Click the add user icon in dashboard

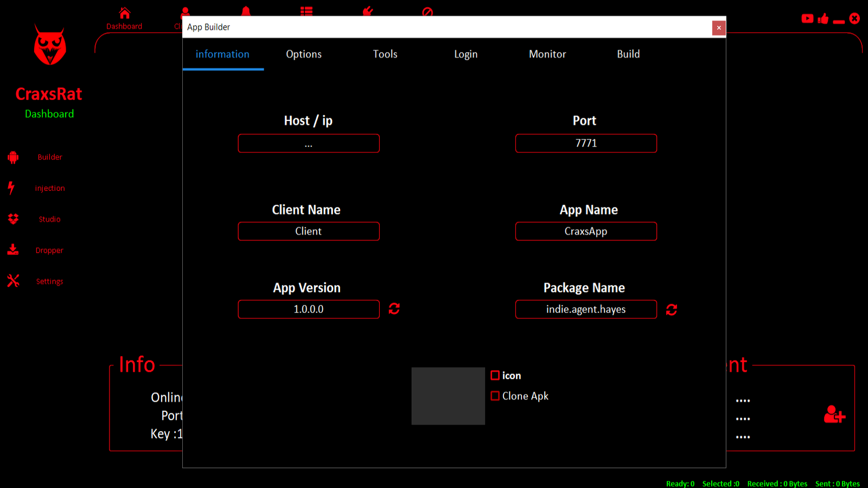click(834, 414)
